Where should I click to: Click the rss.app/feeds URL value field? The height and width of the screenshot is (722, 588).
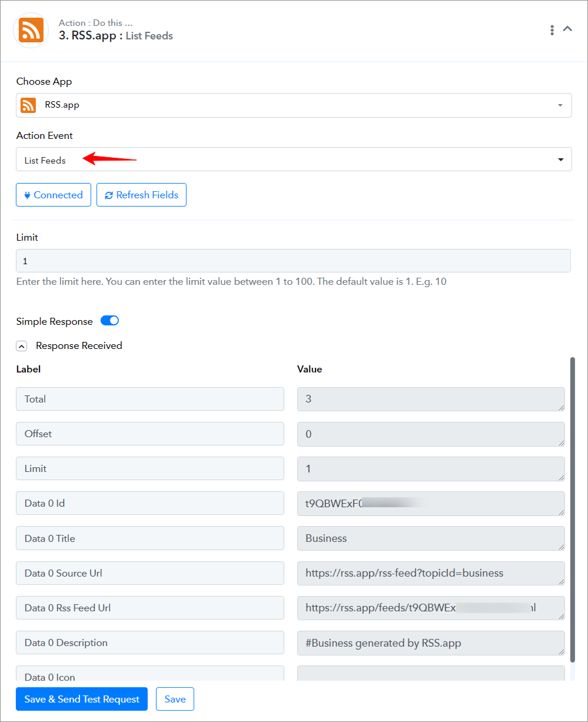[431, 608]
